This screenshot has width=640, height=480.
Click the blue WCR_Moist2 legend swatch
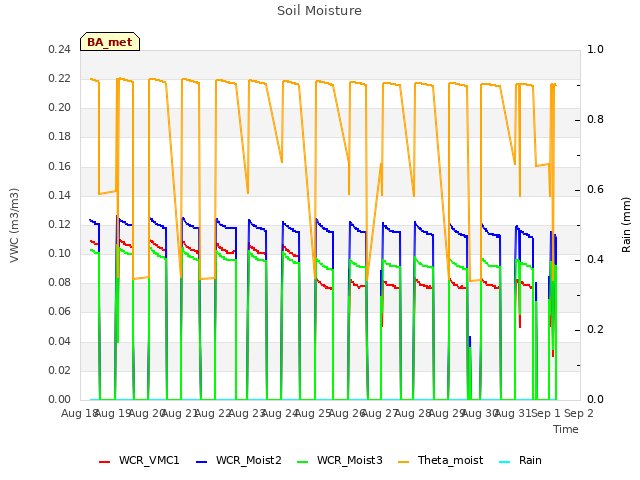(x=202, y=462)
